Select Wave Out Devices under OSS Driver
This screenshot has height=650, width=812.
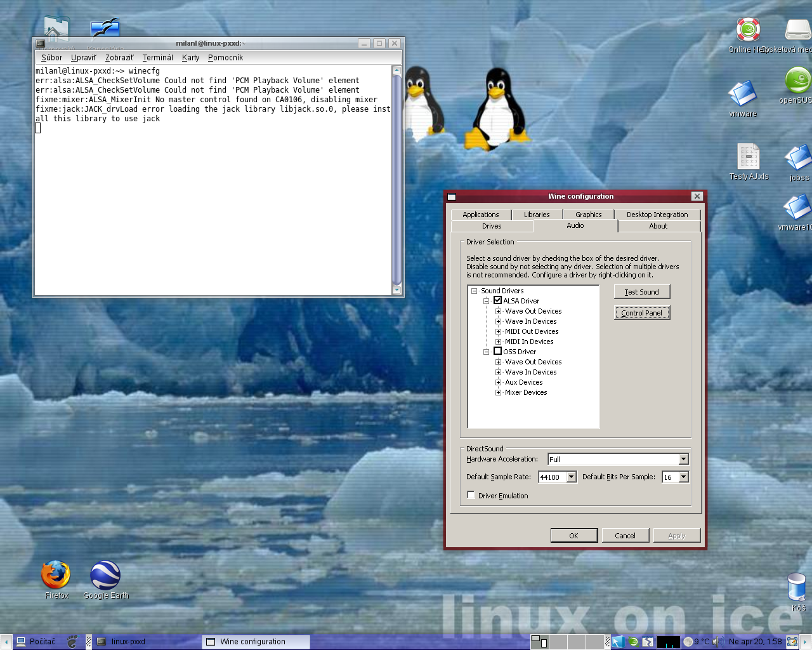[x=534, y=362]
